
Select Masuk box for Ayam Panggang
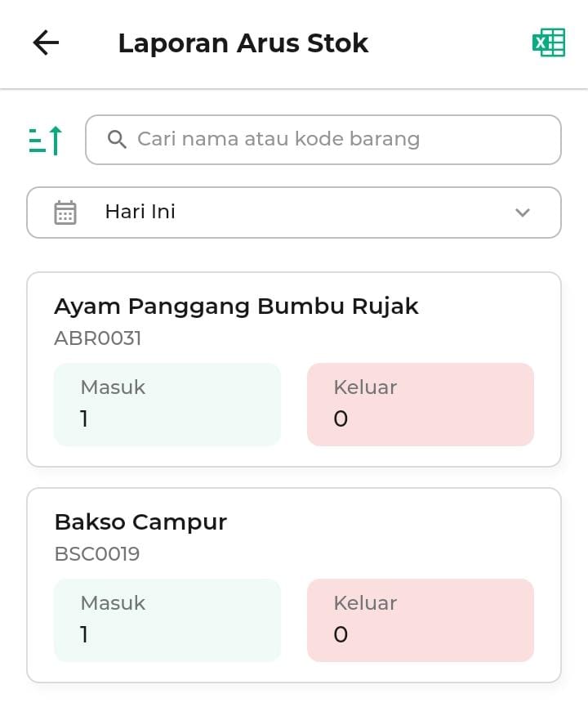[167, 405]
